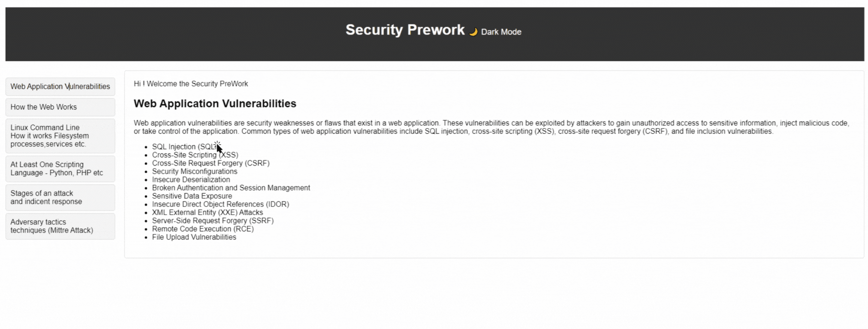
Task: Open the Web Application Vulnerabilities section
Action: pyautogui.click(x=60, y=86)
